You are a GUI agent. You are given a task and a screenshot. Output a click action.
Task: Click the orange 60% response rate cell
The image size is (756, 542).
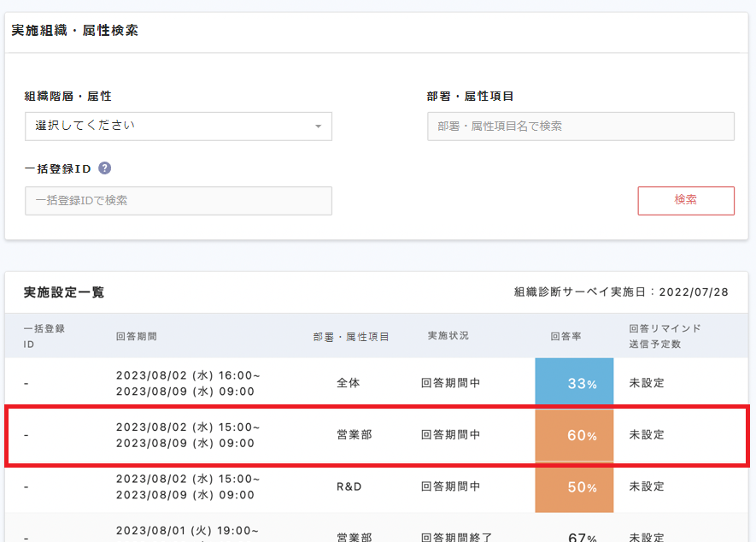pos(574,435)
